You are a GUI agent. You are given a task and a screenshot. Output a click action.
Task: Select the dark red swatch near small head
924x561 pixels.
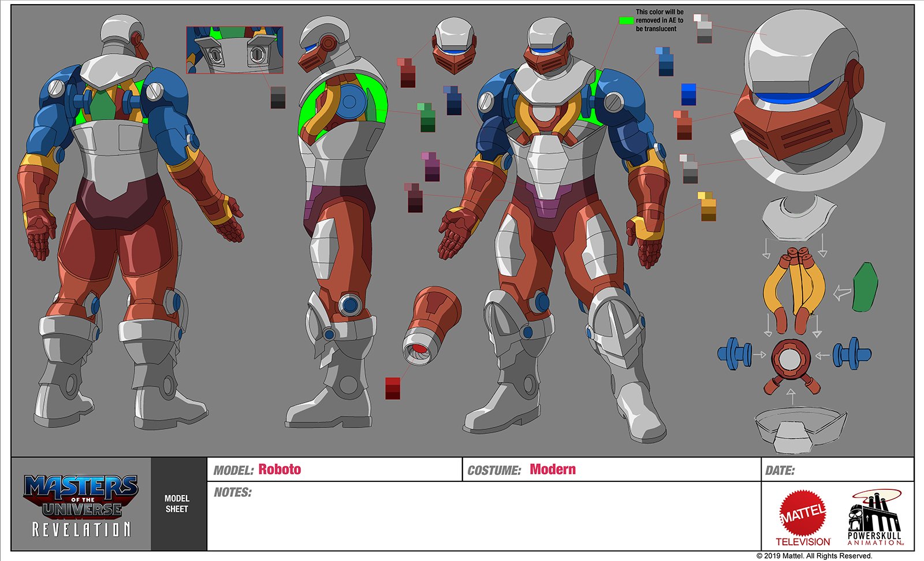(x=407, y=72)
